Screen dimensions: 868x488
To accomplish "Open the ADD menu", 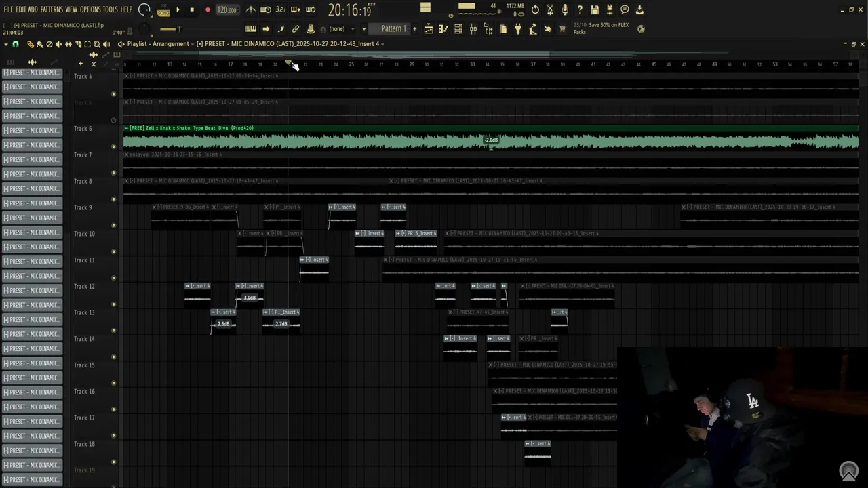I will [33, 9].
